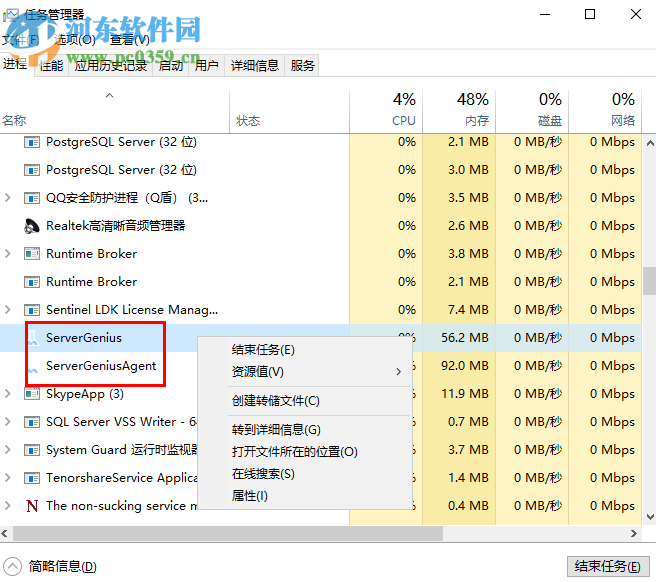
Task: Expand the first Runtime Broker group
Action: [8, 254]
